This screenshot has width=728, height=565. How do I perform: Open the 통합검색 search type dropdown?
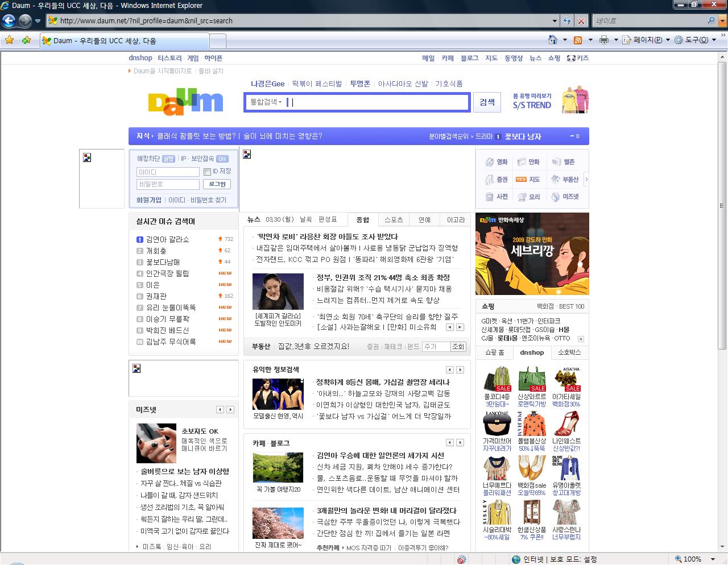(x=266, y=102)
